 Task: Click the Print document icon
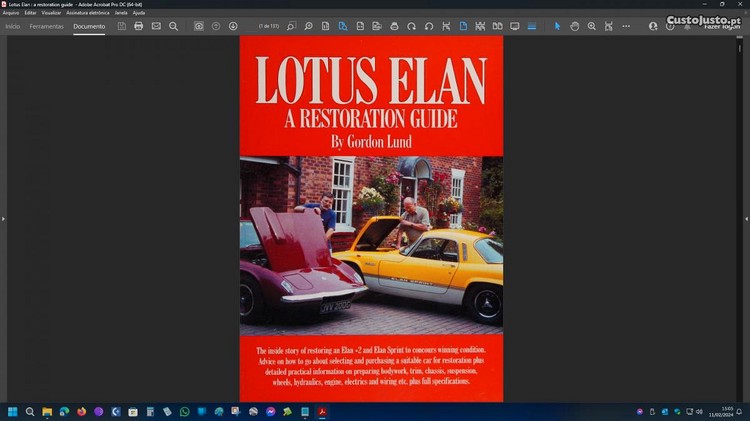click(138, 26)
